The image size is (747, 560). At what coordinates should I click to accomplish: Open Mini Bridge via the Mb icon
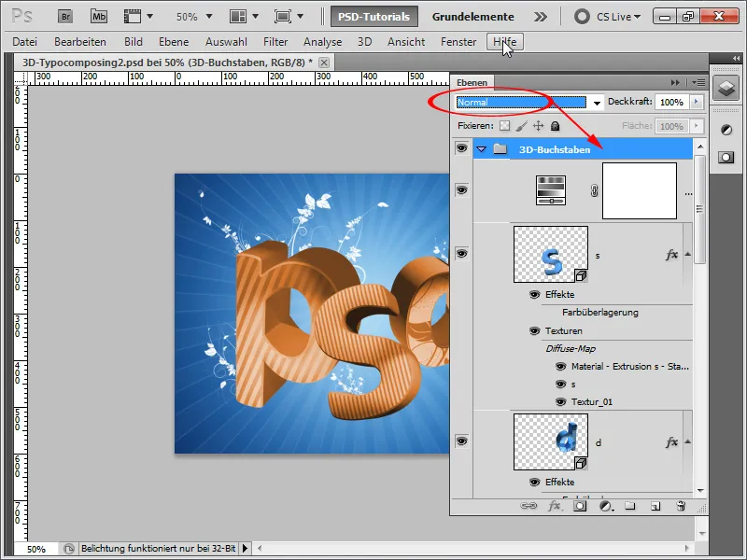pyautogui.click(x=99, y=17)
